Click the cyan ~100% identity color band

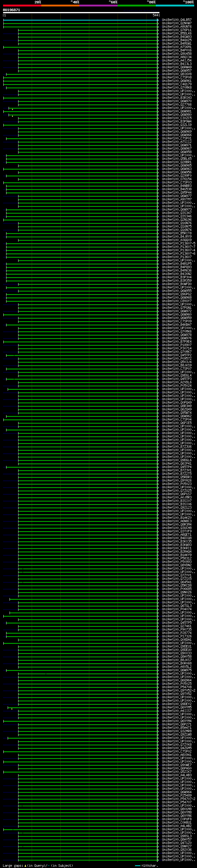coord(175,6)
